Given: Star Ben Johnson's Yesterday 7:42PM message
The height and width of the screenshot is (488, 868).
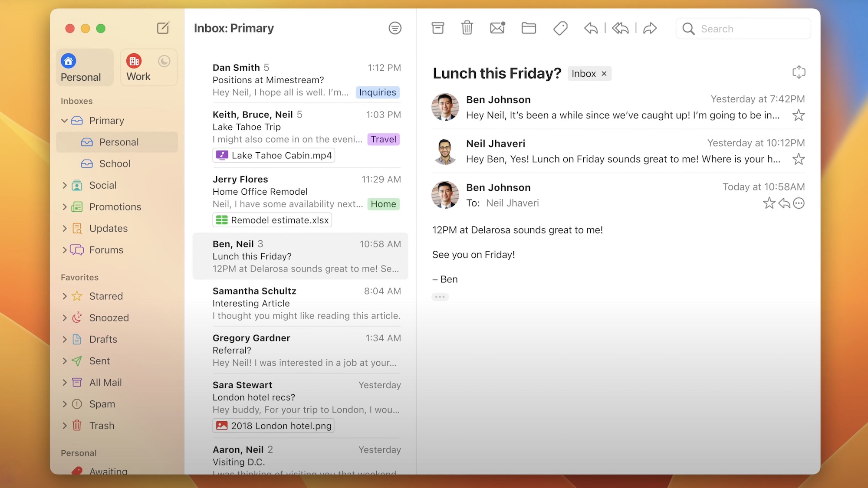Looking at the screenshot, I should click(798, 115).
